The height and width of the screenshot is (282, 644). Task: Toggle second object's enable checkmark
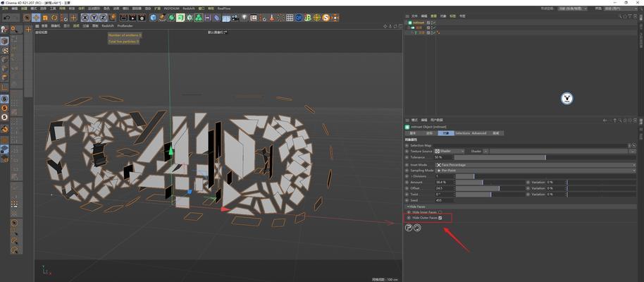coord(433,27)
